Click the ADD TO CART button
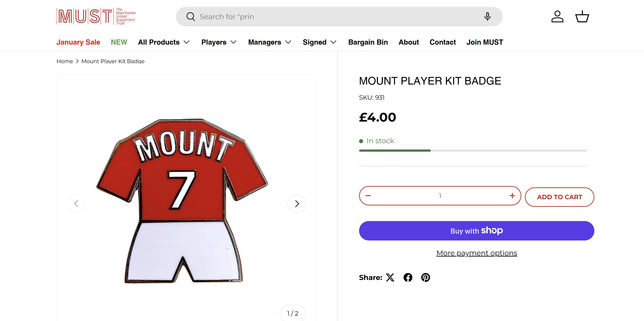This screenshot has width=644, height=321. [560, 197]
